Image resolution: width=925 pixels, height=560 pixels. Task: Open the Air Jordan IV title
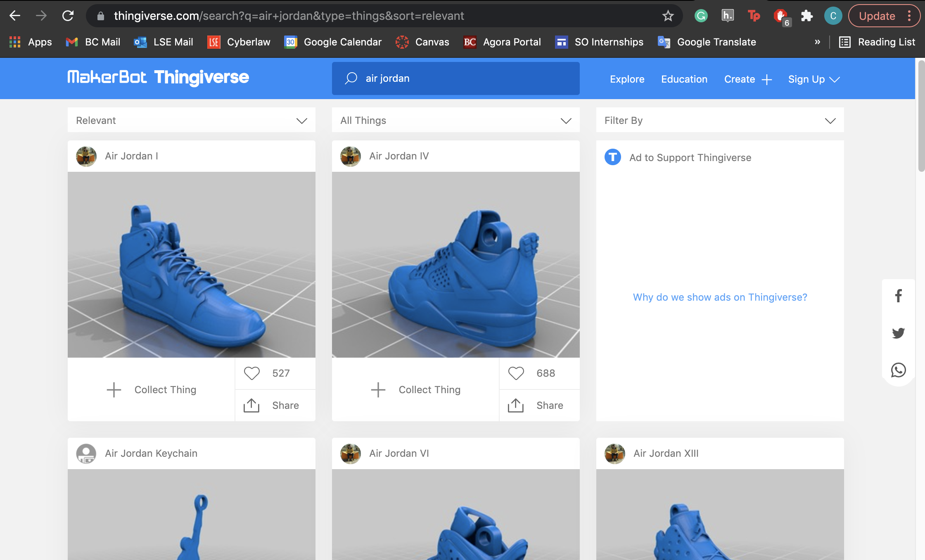pyautogui.click(x=399, y=156)
